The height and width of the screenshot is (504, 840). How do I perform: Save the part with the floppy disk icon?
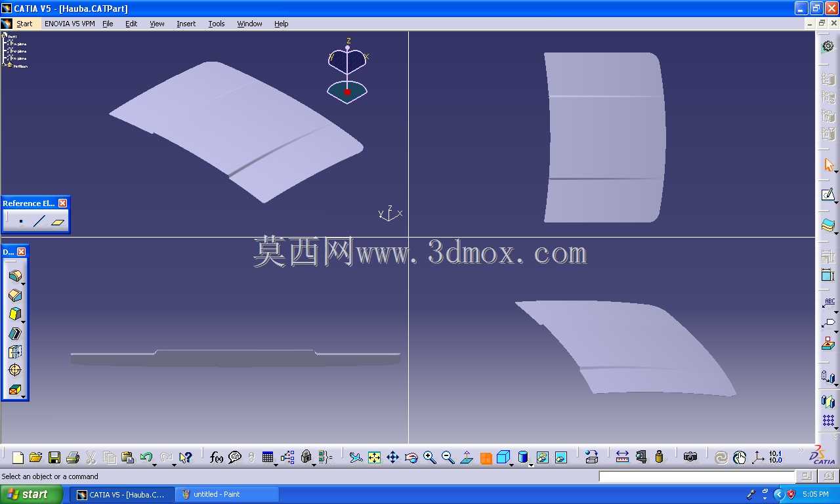pos(54,457)
